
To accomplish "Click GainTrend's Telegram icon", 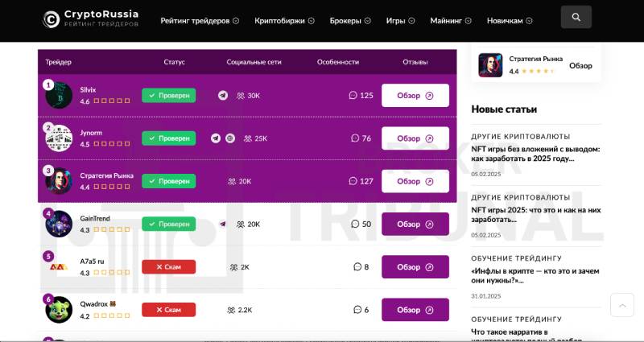I will [223, 224].
